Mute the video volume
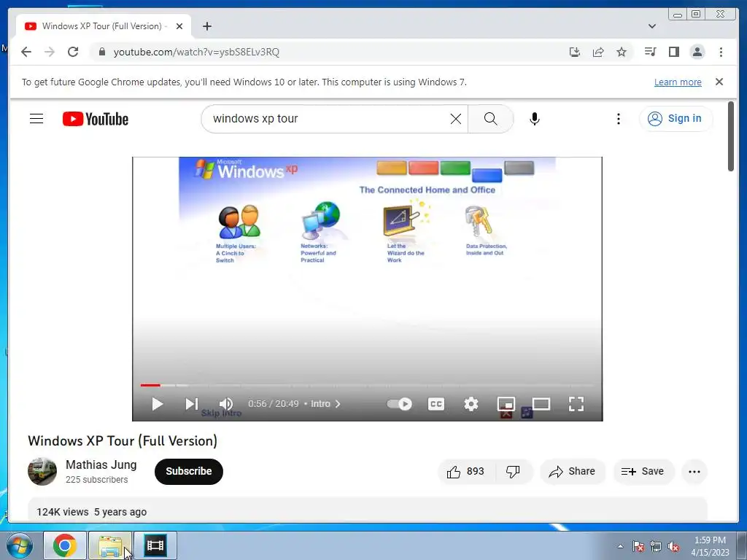The image size is (747, 560). (226, 404)
